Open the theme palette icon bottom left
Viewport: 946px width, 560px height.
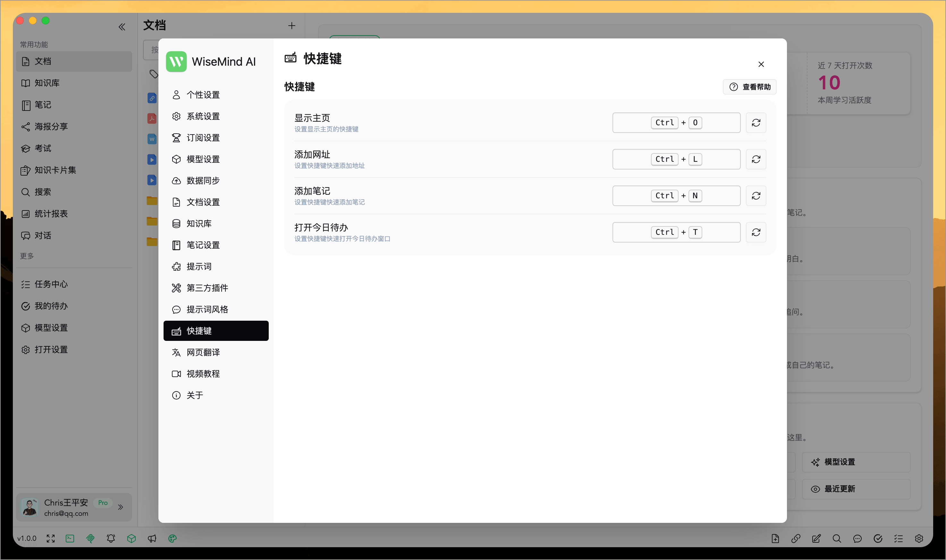(x=173, y=539)
